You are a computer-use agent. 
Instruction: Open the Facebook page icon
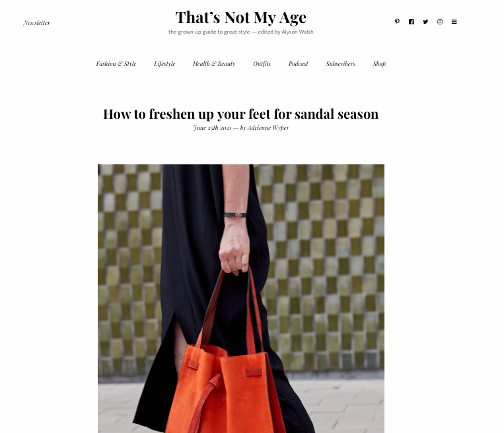[412, 22]
